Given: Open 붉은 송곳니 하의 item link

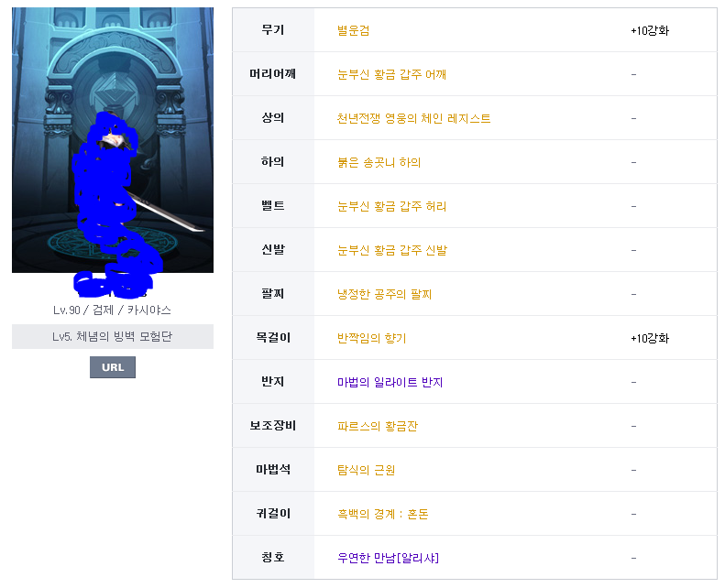Looking at the screenshot, I should coord(379,162).
